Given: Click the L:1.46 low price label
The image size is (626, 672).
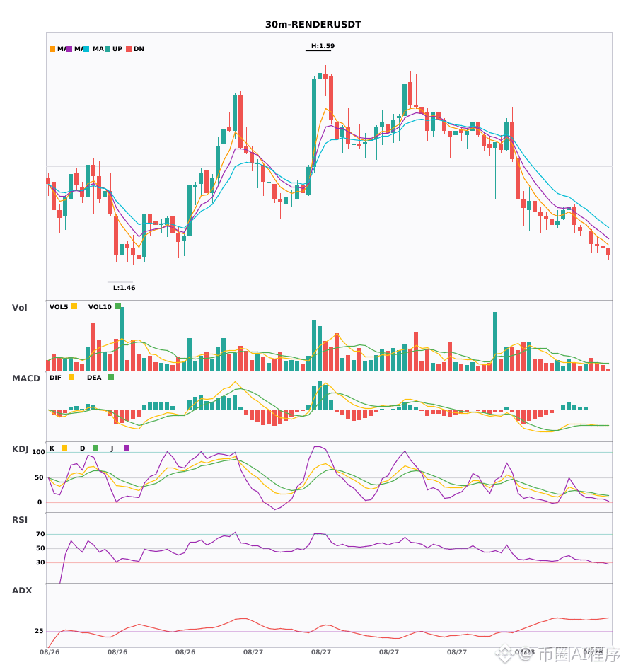Looking at the screenshot, I should click(x=124, y=288).
